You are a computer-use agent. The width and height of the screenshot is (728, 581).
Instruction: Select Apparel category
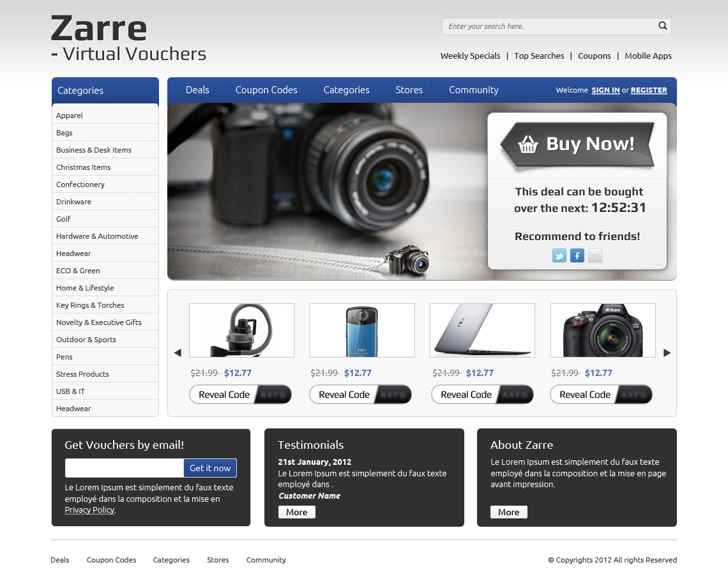click(x=105, y=116)
